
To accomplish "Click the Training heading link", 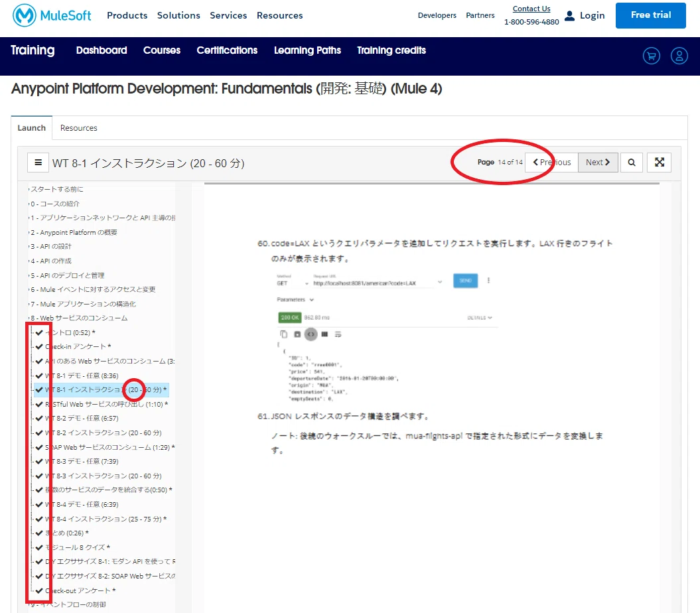I will (33, 50).
